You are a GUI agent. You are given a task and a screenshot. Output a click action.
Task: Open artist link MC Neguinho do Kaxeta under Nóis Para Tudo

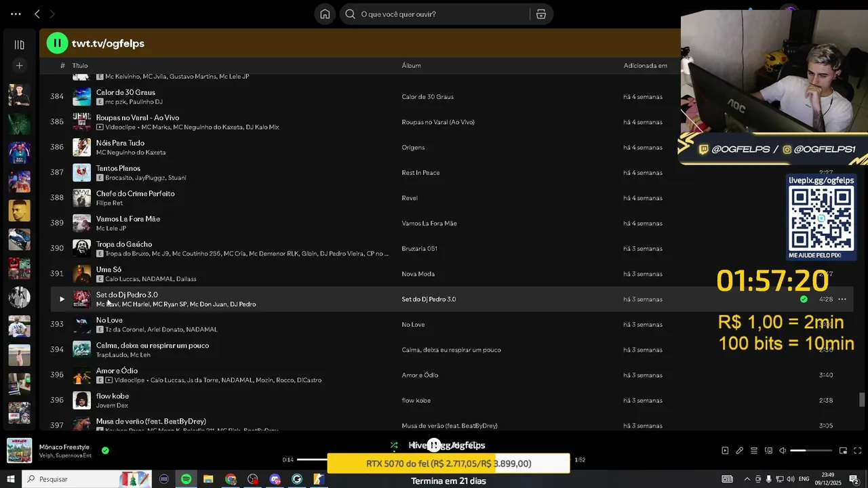tap(131, 152)
